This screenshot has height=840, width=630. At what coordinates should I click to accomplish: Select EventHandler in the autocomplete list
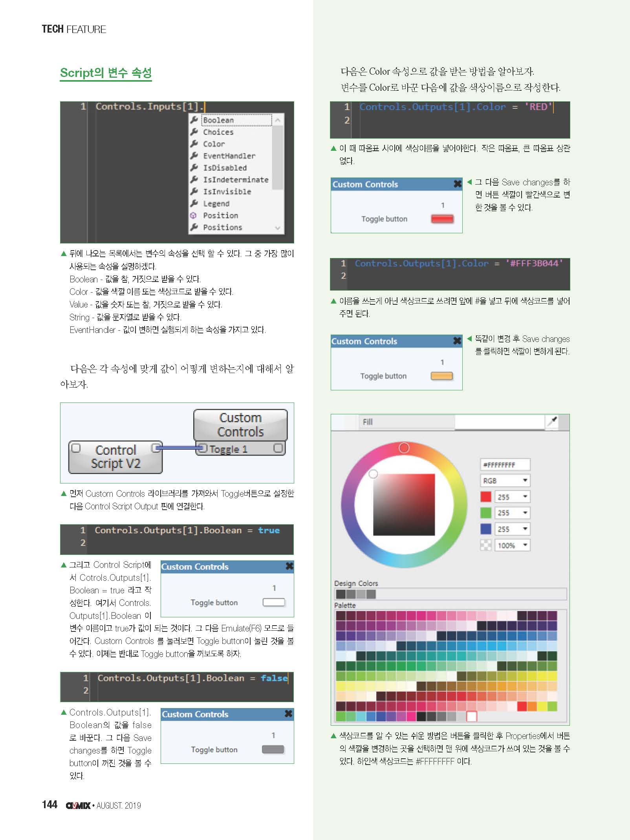click(229, 156)
